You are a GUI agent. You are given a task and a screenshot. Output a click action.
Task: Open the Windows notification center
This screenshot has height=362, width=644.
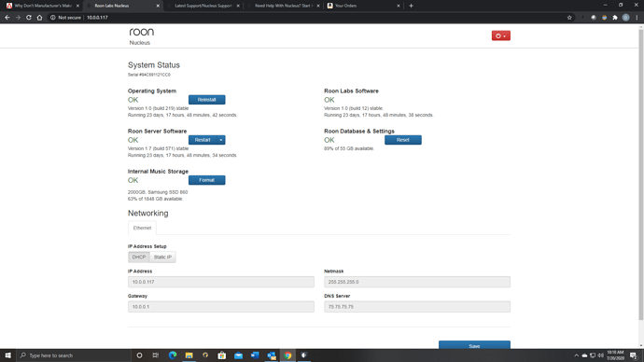[x=634, y=355]
